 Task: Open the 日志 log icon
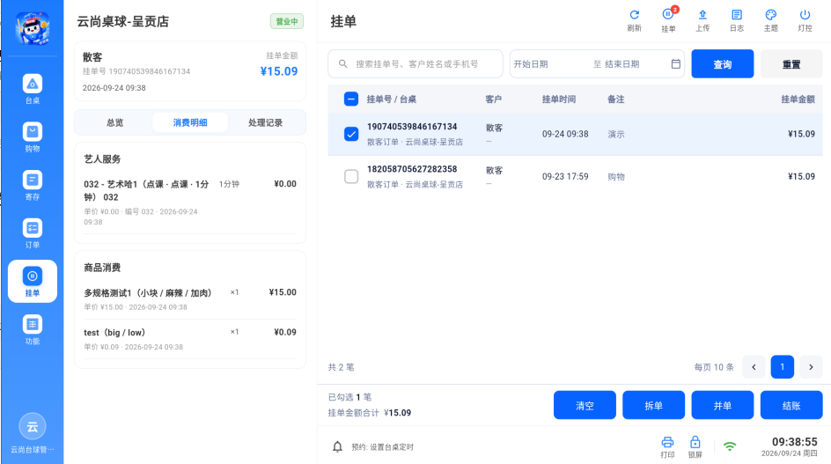coord(737,21)
